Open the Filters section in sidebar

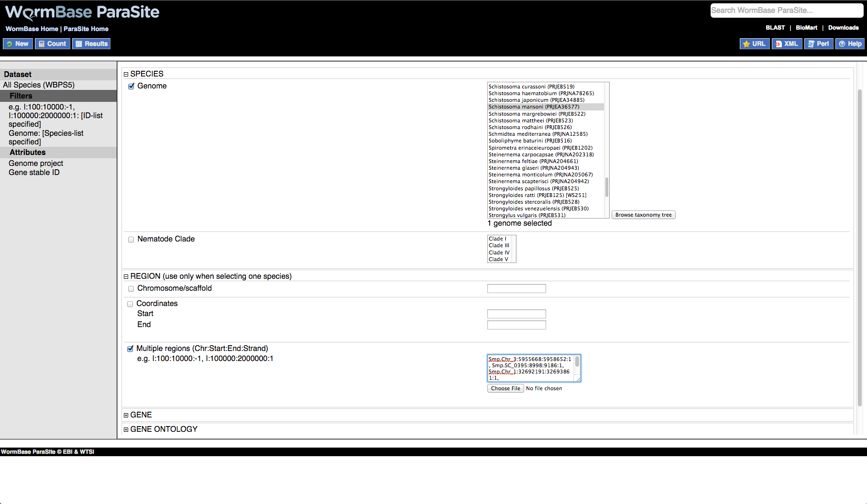pyautogui.click(x=21, y=96)
